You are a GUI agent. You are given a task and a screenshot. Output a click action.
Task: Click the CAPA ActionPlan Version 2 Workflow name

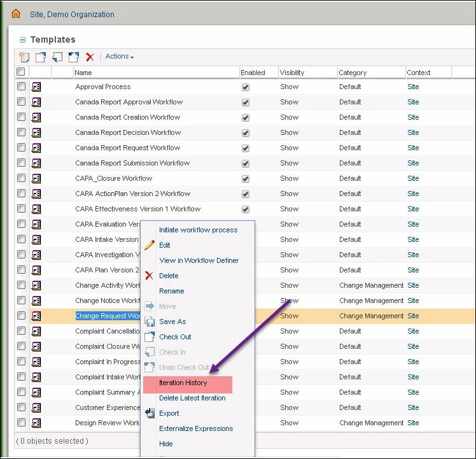pyautogui.click(x=132, y=194)
